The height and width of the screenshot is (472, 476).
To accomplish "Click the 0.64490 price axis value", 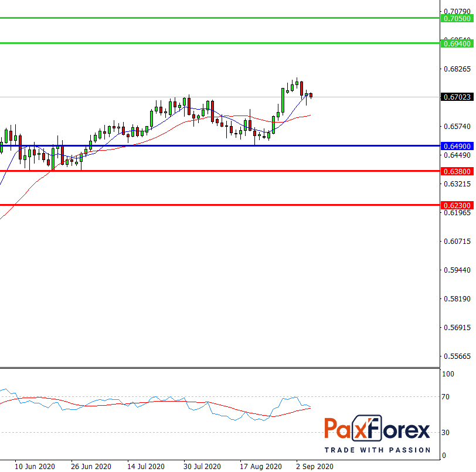I will click(457, 155).
